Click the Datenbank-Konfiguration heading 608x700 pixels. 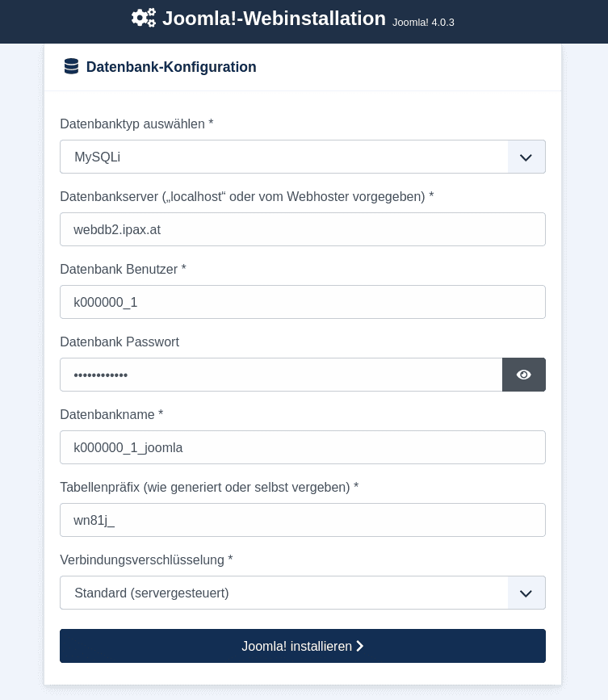pyautogui.click(x=171, y=67)
